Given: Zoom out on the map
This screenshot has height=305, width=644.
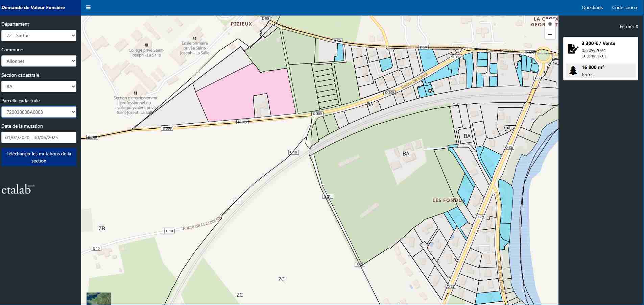Looking at the screenshot, I should click(550, 34).
